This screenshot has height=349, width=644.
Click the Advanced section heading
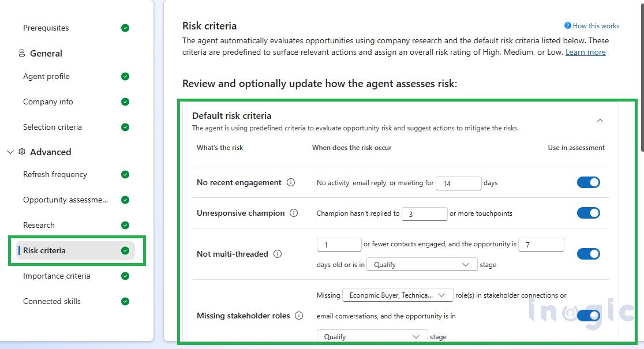coord(51,152)
